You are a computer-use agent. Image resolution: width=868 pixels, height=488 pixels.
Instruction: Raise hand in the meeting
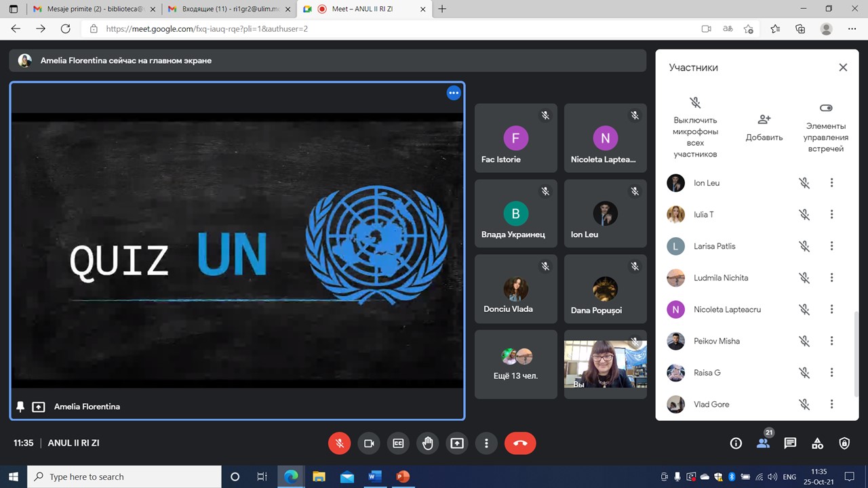(x=428, y=443)
